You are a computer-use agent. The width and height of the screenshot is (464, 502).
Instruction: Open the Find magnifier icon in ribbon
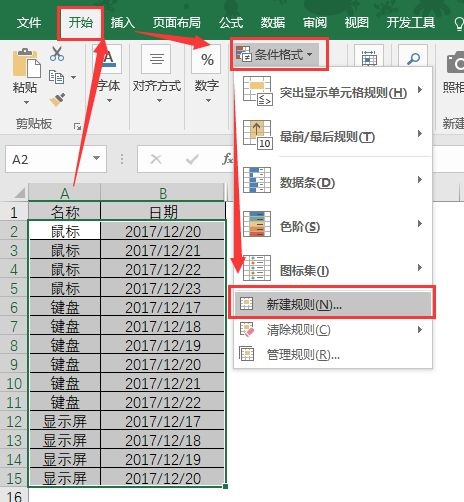(413, 59)
